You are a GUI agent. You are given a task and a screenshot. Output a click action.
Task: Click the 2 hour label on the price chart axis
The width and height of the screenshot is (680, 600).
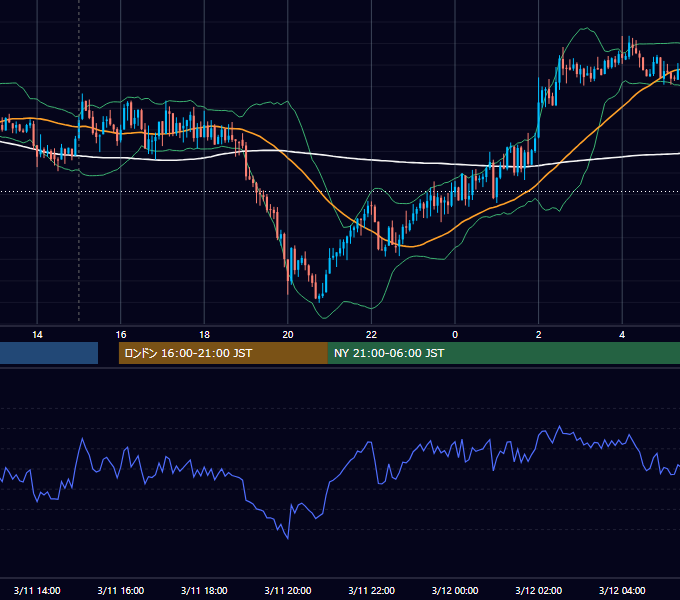539,335
